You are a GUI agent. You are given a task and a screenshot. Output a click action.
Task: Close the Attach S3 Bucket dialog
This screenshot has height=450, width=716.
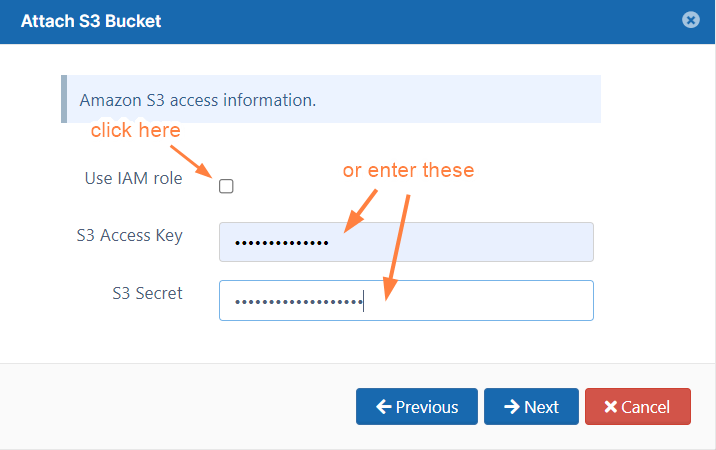coord(690,20)
